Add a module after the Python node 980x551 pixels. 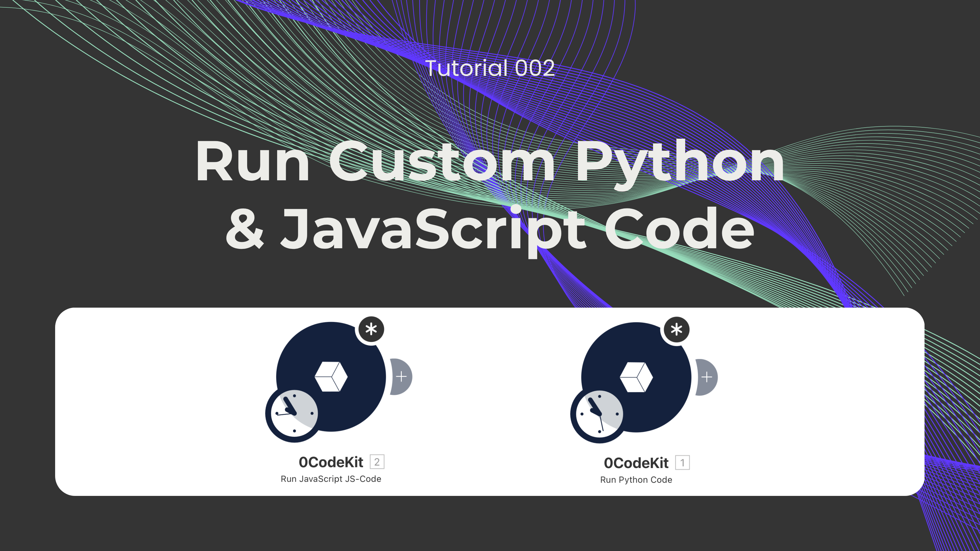click(707, 377)
